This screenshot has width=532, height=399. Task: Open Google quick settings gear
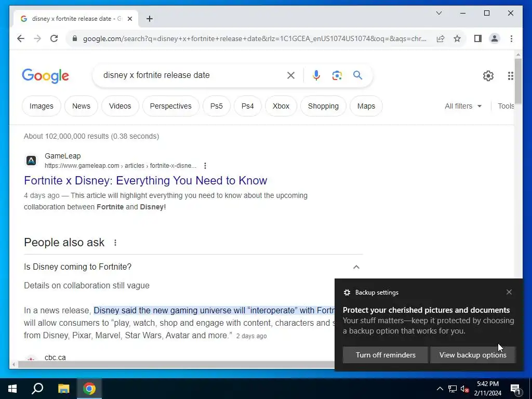[488, 76]
